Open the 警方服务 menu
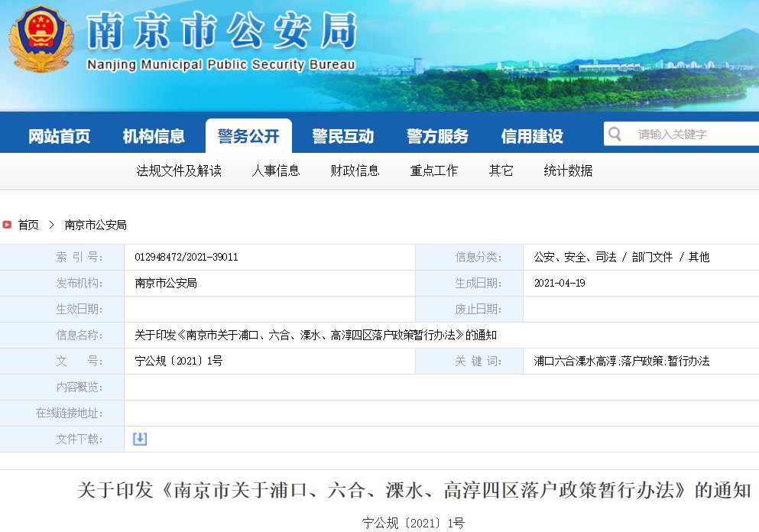The image size is (759, 532). point(437,137)
